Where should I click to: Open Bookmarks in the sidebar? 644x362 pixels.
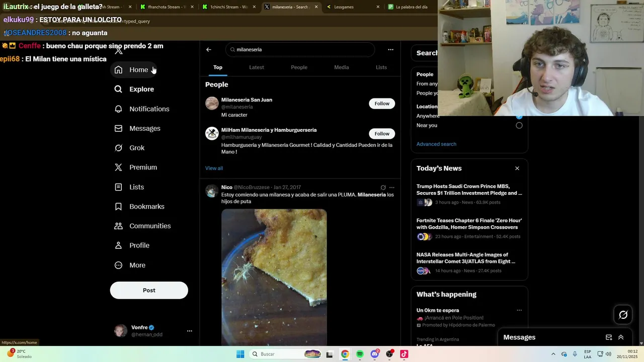coord(139,207)
